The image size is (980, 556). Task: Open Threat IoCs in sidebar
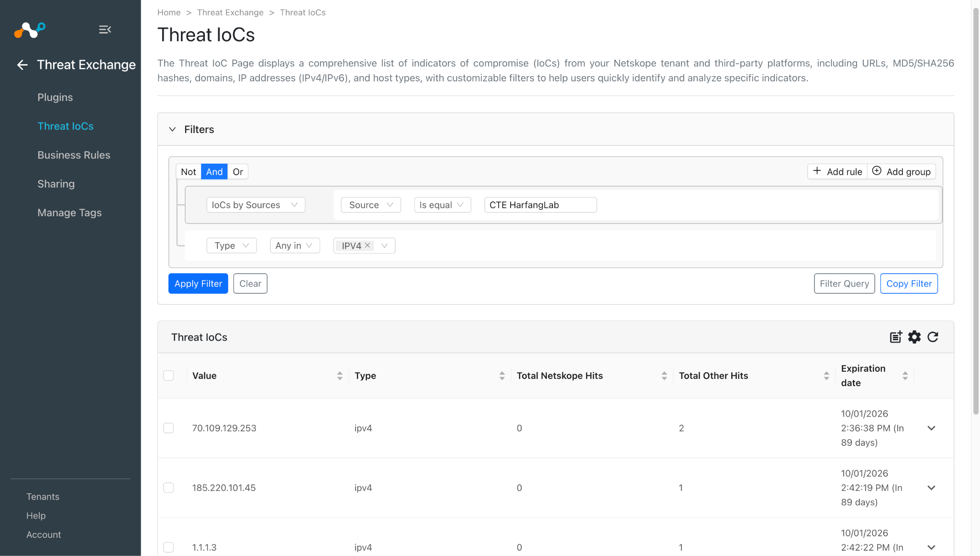pos(66,126)
